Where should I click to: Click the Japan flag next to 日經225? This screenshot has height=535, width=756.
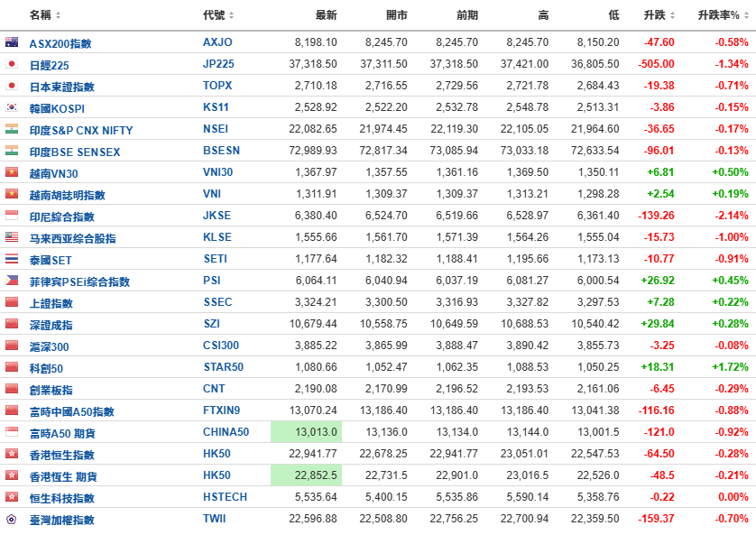click(x=12, y=64)
